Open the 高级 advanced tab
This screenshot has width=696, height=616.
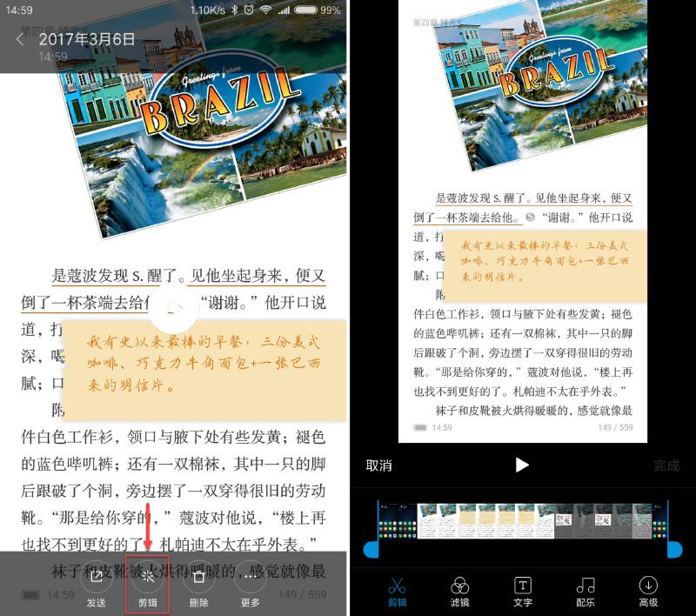tap(648, 592)
